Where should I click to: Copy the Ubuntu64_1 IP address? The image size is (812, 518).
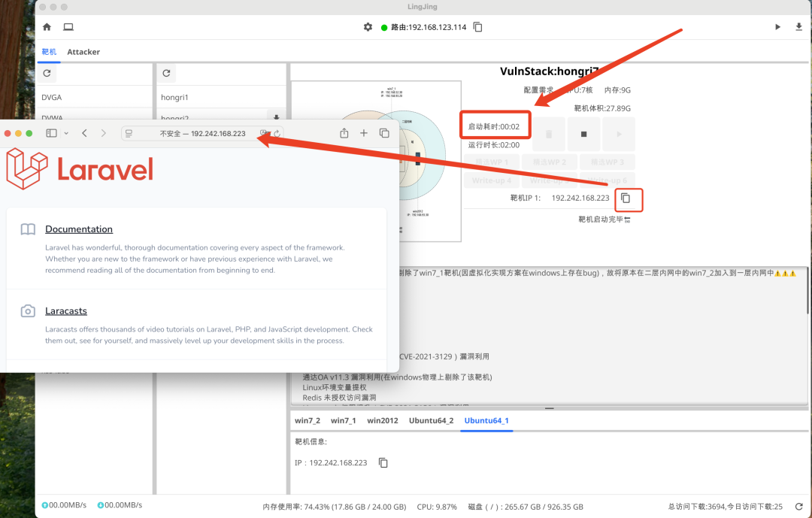(383, 462)
